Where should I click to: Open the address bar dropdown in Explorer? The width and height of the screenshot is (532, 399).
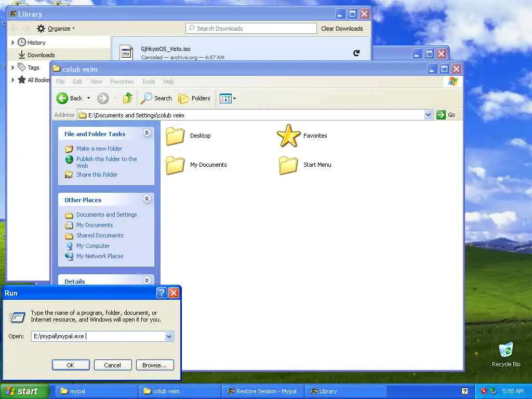(428, 115)
